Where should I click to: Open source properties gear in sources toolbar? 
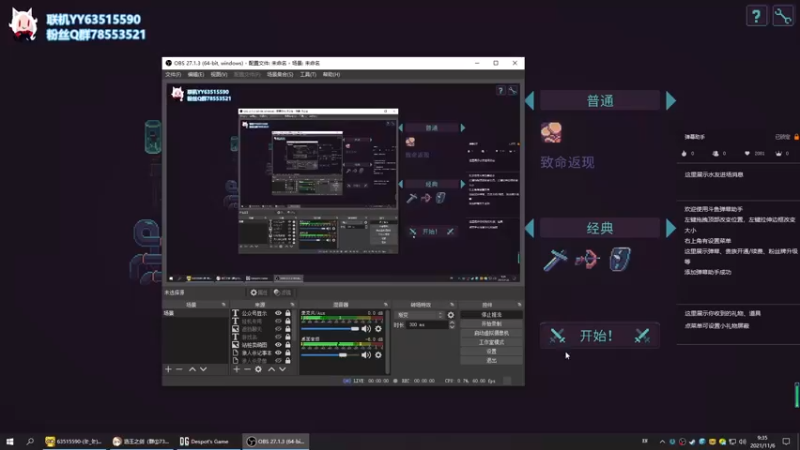258,369
